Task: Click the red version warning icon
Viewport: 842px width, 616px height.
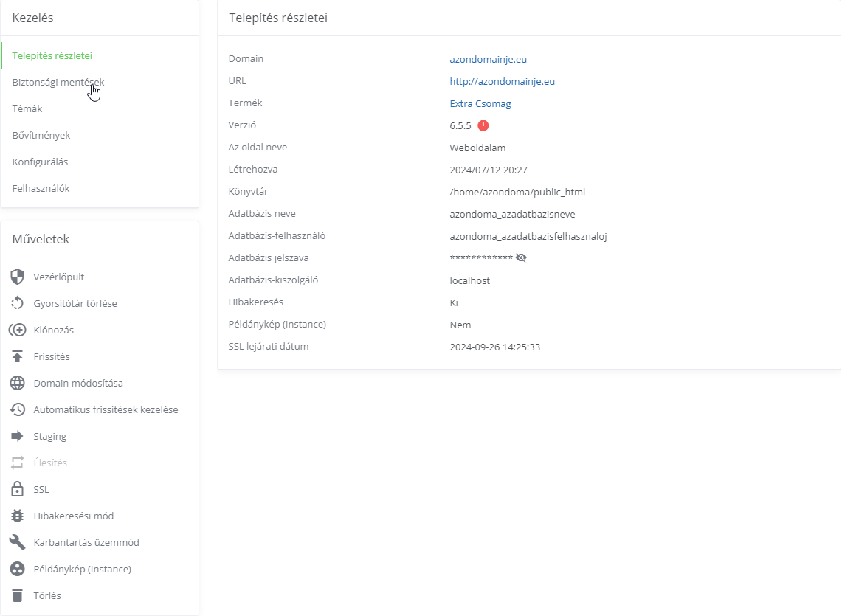Action: tap(483, 125)
